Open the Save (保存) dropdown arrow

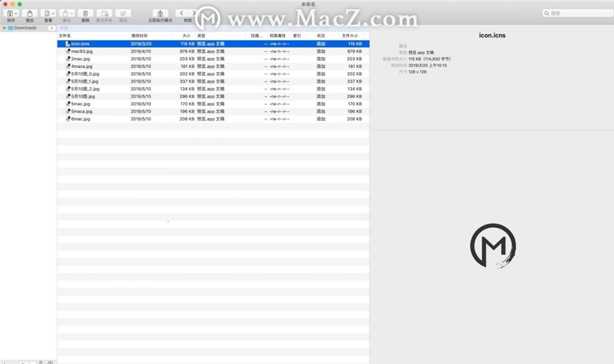[x=16, y=13]
